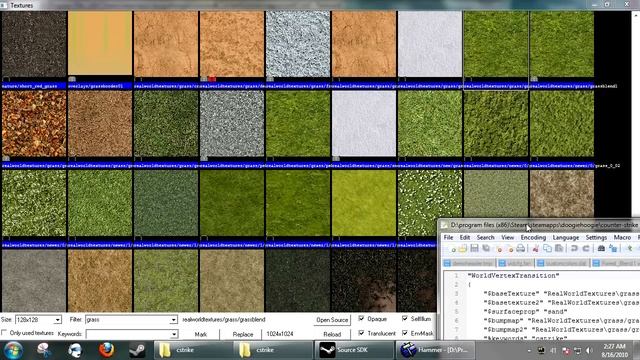Open the Search menu in Notepad++
Image resolution: width=640 pixels, height=360 pixels.
pos(485,238)
